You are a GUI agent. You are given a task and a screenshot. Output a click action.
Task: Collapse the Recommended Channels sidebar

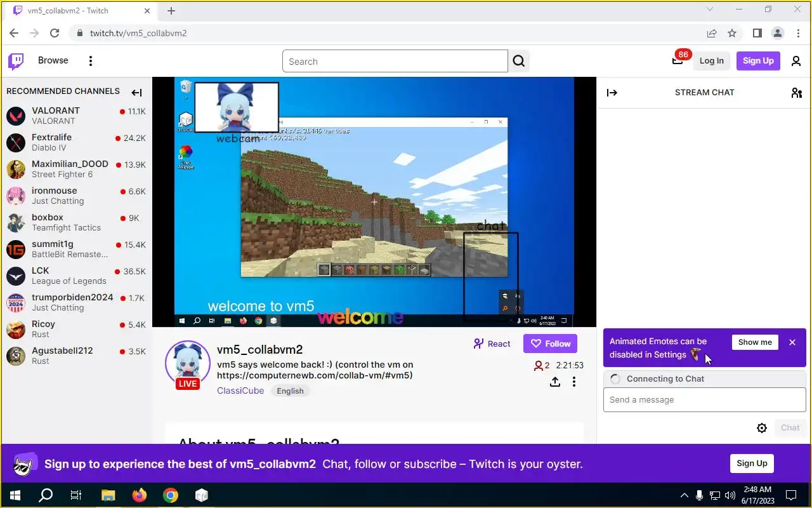coord(136,93)
